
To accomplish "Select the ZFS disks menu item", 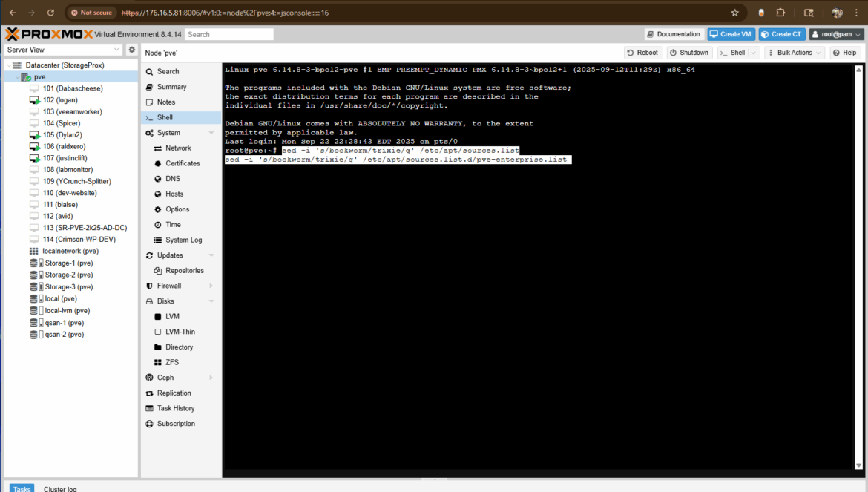I will [171, 362].
